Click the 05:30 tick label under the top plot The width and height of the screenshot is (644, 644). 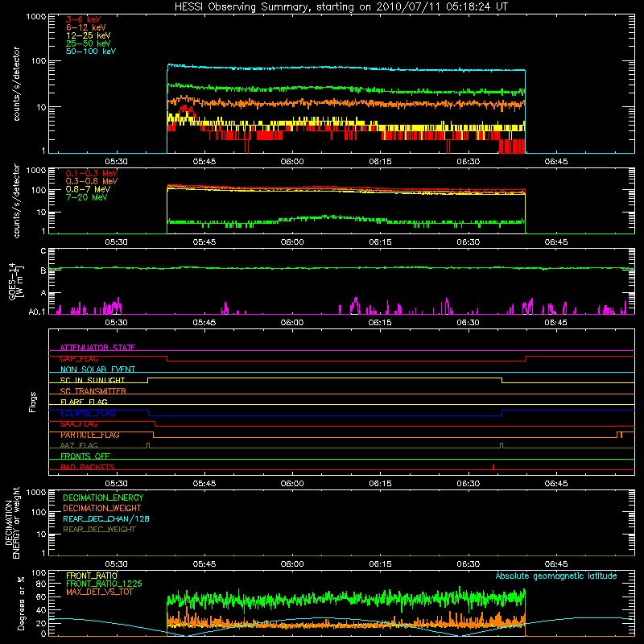click(x=116, y=162)
